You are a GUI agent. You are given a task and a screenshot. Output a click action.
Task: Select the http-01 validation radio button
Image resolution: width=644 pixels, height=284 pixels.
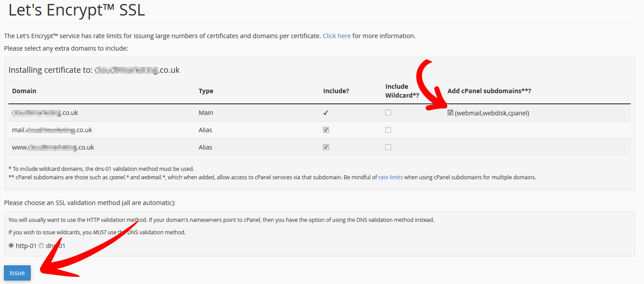pos(10,245)
